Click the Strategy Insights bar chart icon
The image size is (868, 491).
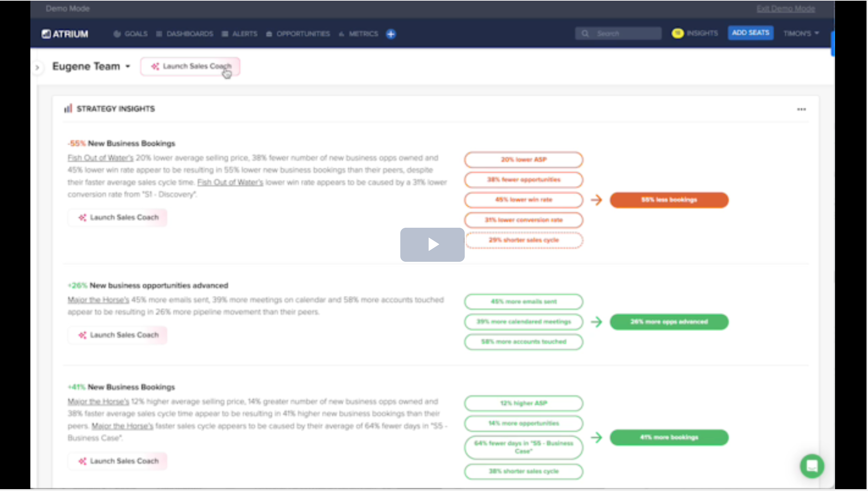68,108
